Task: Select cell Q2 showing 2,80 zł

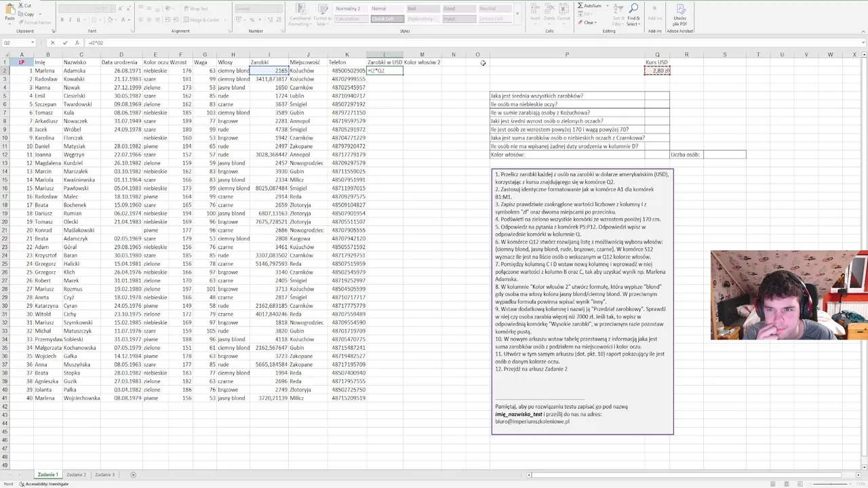Action: (657, 70)
